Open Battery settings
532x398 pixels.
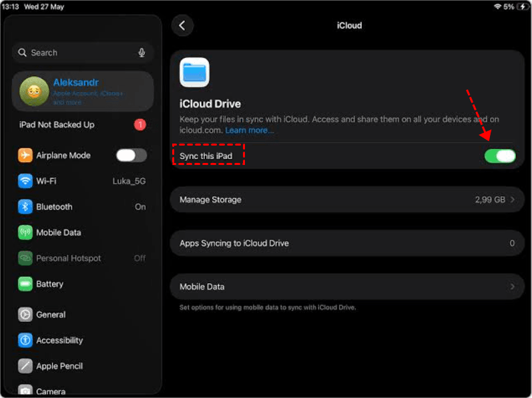point(82,284)
